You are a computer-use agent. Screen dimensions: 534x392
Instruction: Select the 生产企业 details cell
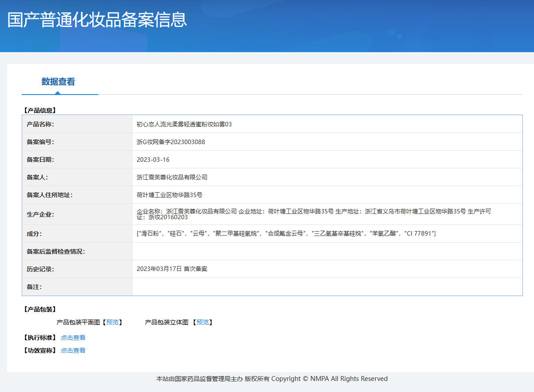tap(327, 214)
